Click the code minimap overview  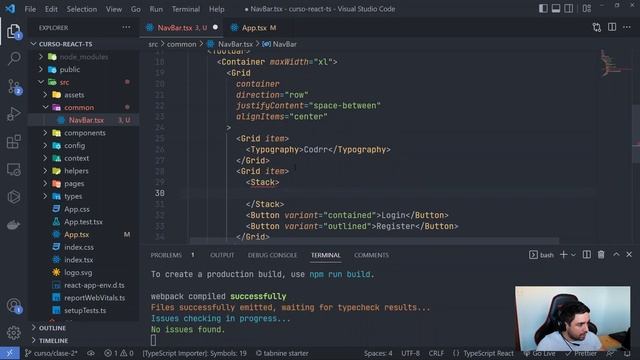click(615, 63)
